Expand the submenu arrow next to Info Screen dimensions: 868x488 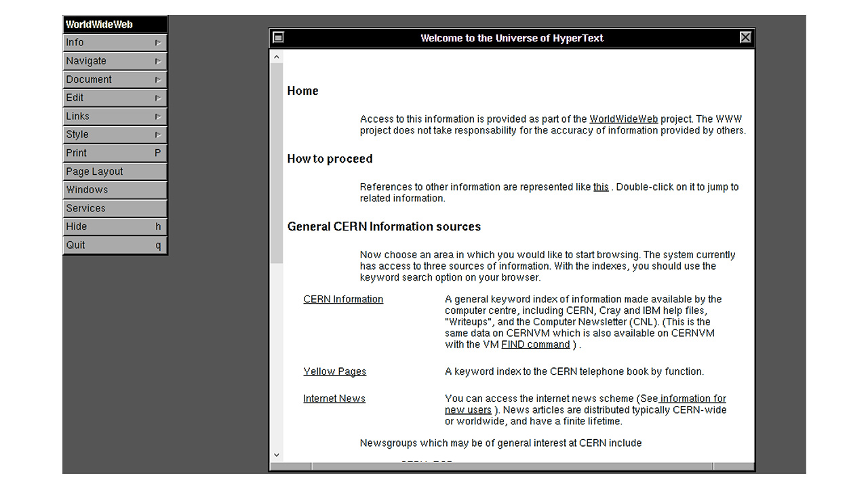(x=157, y=43)
